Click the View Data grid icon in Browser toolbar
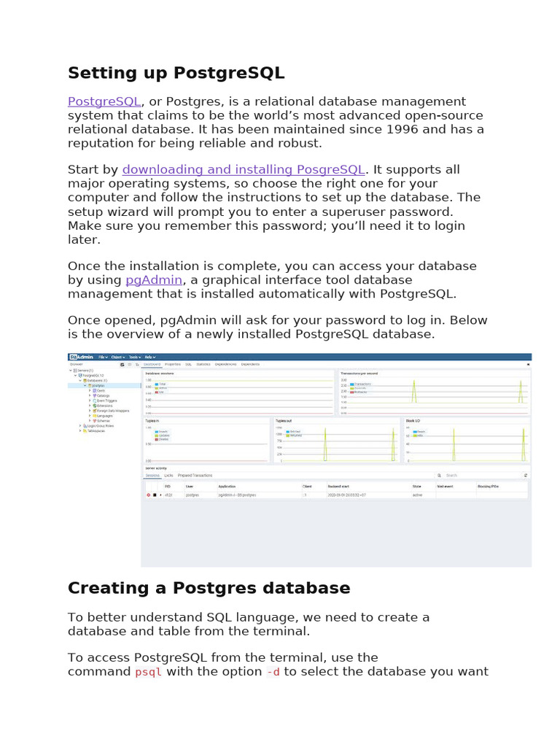The image size is (560, 747). pos(130,365)
